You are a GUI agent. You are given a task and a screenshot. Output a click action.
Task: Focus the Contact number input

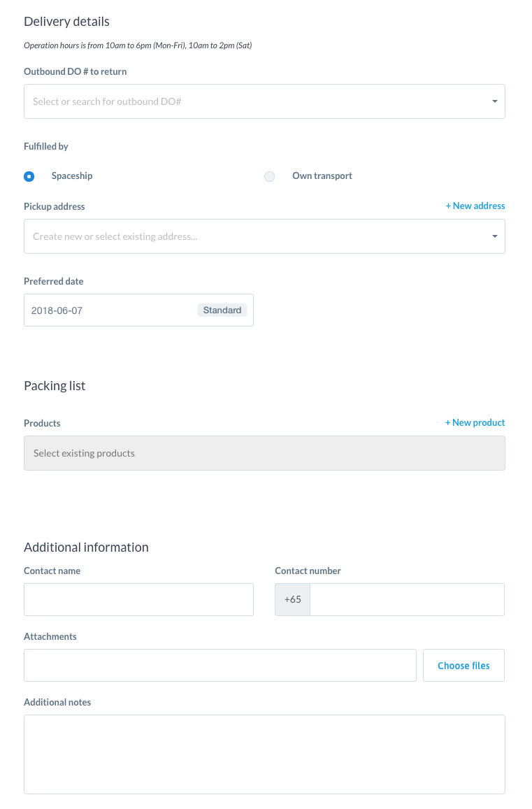407,600
